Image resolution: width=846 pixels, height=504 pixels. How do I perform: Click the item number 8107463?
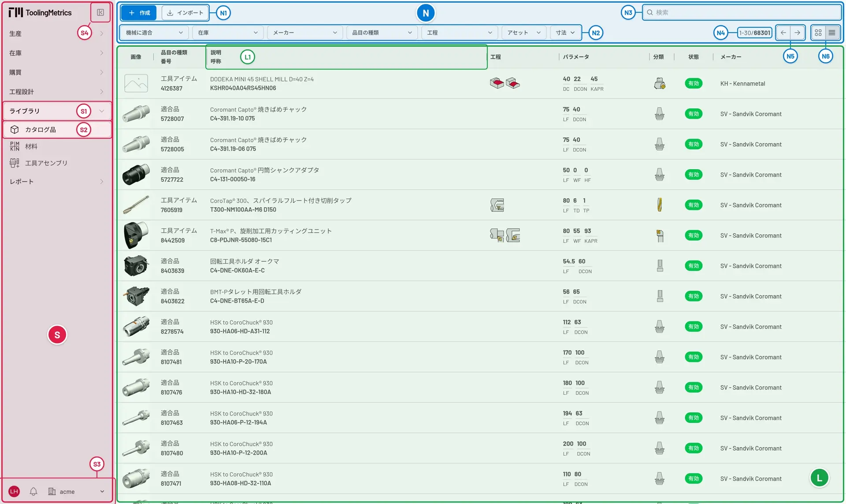[x=172, y=422]
